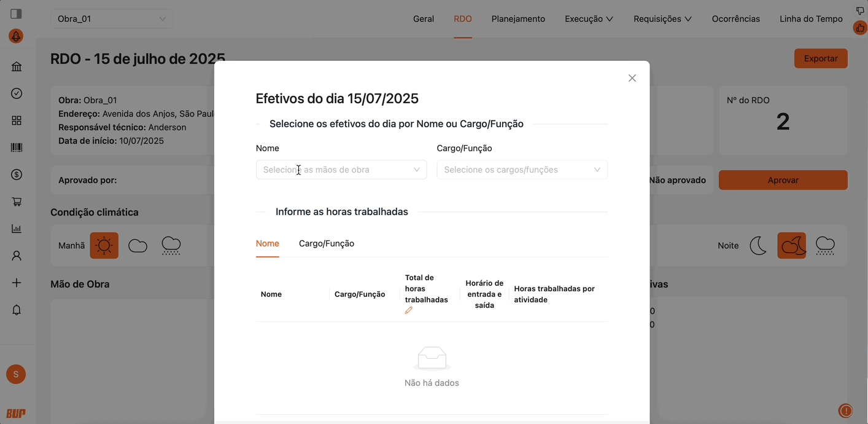This screenshot has height=424, width=868.
Task: Open the notifications bell icon
Action: pyautogui.click(x=16, y=310)
